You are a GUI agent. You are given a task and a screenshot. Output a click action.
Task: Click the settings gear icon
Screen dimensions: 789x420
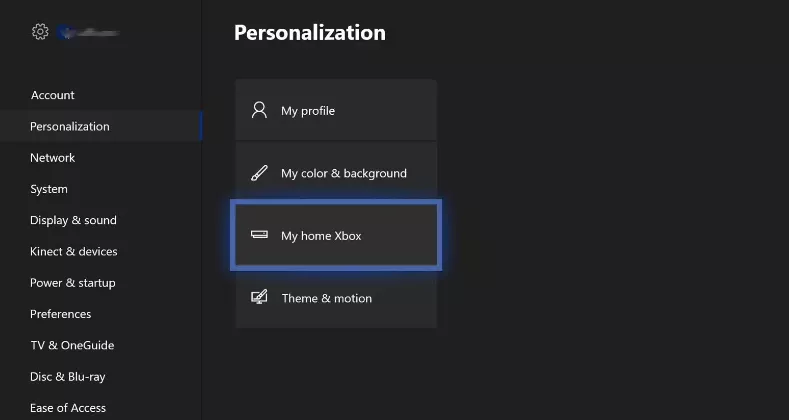click(40, 32)
